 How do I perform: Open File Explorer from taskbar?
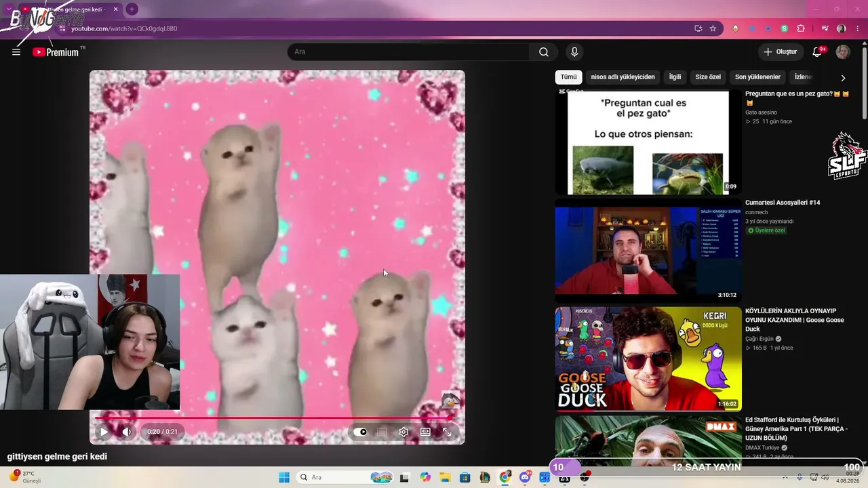(446, 477)
